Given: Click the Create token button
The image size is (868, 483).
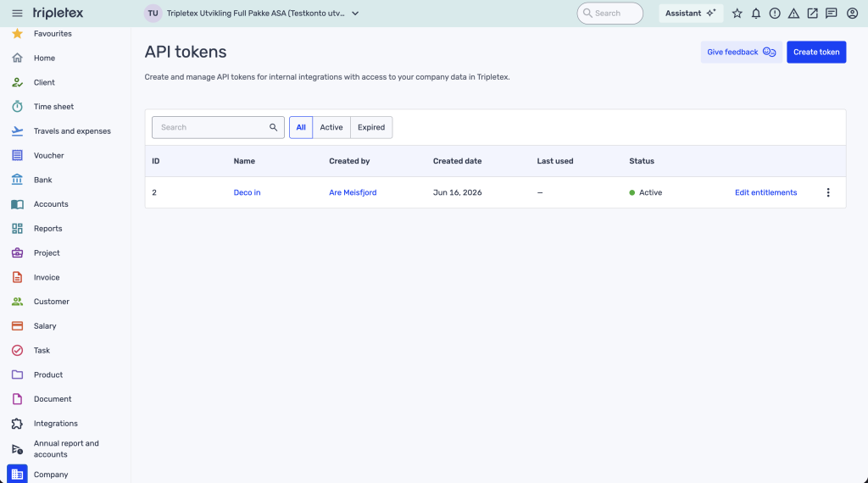Looking at the screenshot, I should point(816,52).
